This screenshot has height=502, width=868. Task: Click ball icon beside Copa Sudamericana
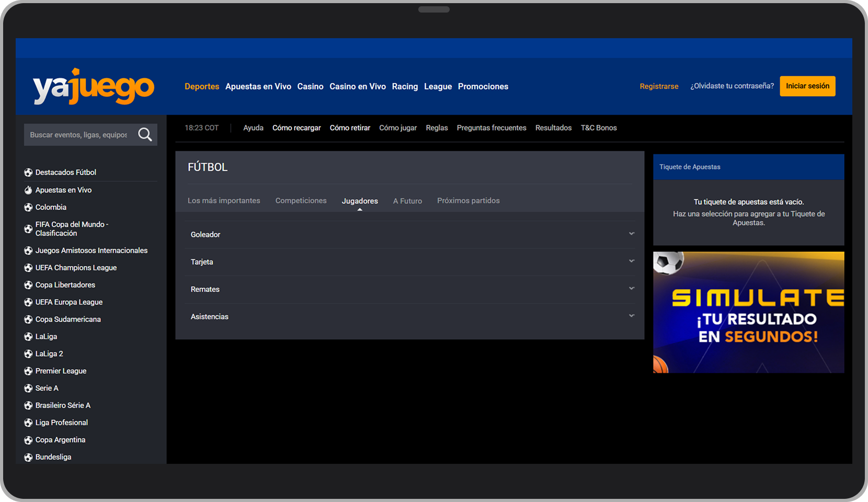(28, 320)
